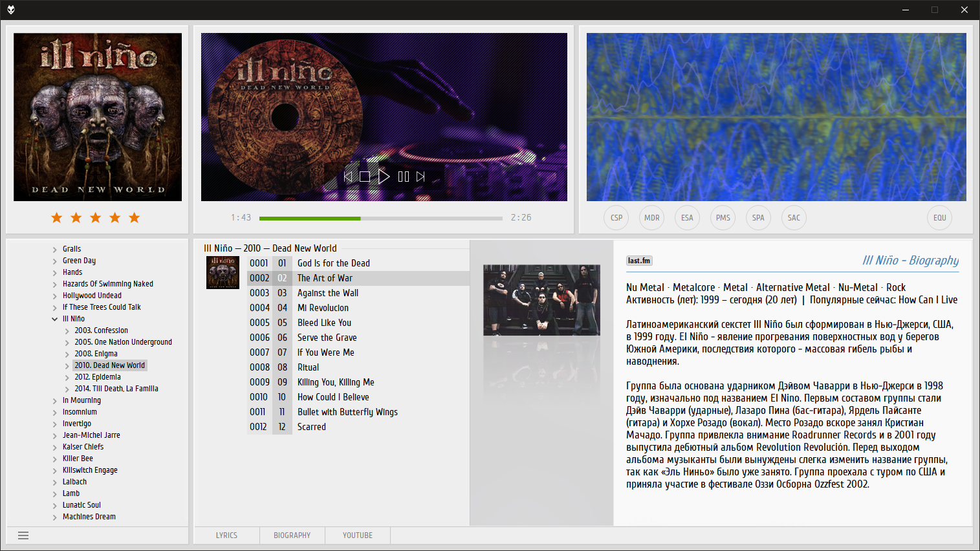
Task: Select the Killswitch Engage artist entry
Action: pyautogui.click(x=90, y=470)
